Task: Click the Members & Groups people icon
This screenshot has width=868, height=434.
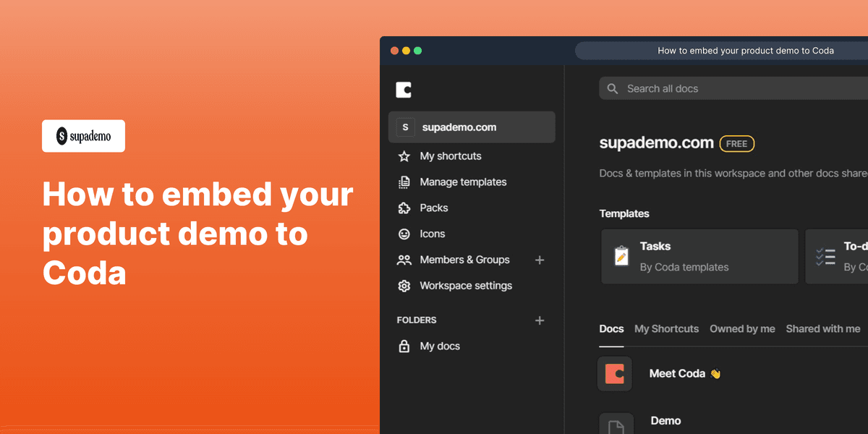Action: coord(404,260)
